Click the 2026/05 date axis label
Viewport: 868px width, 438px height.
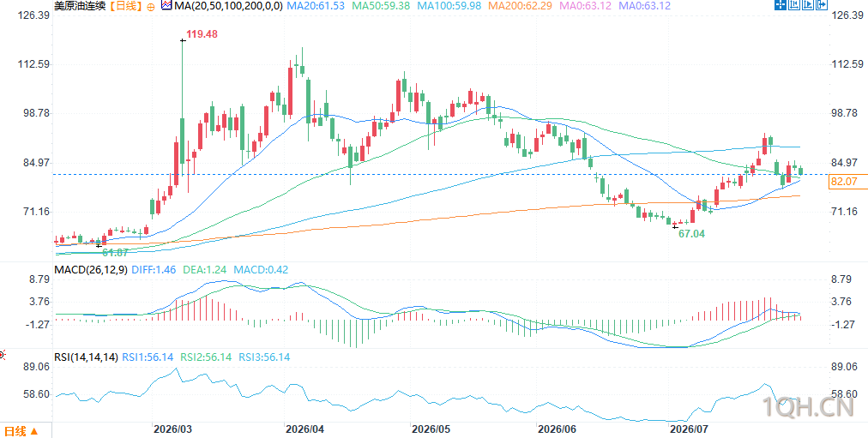[x=431, y=429]
